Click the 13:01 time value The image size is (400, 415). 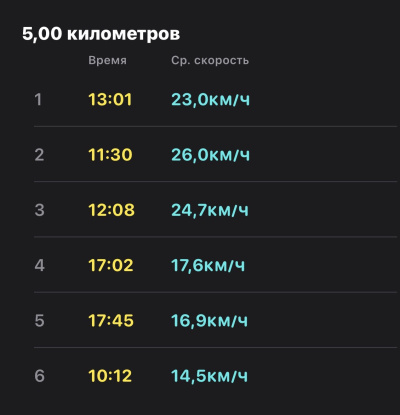pos(110,99)
